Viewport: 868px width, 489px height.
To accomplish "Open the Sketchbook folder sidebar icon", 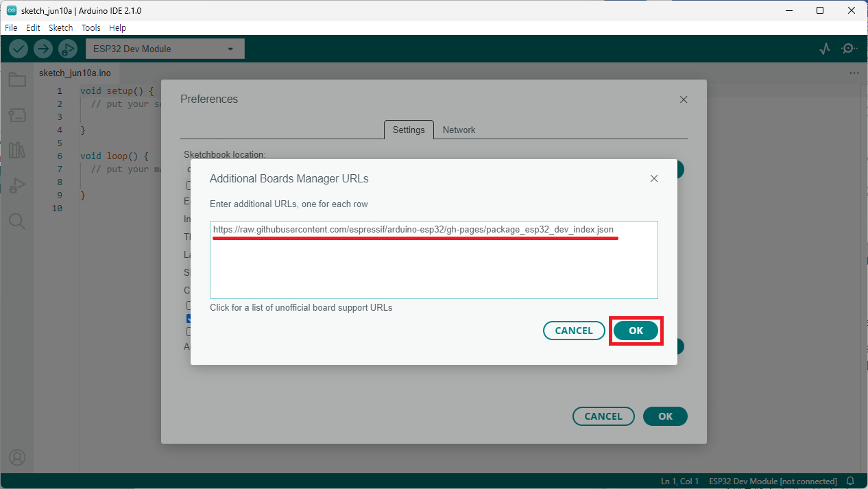I will click(17, 80).
